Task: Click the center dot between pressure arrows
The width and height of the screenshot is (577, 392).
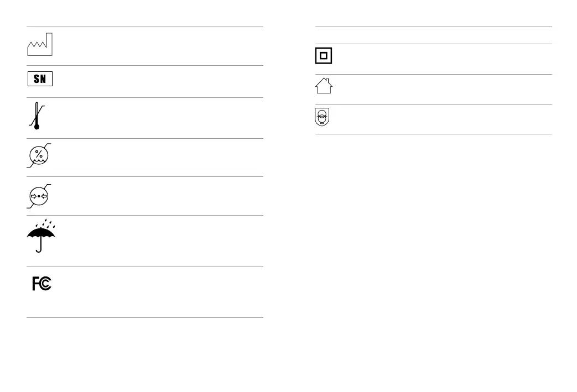Action: click(39, 196)
